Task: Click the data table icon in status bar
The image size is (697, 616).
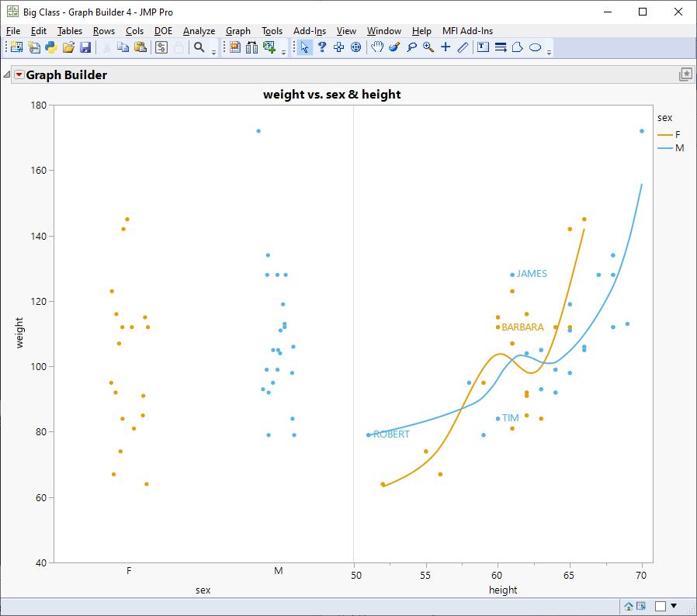Action: click(x=641, y=606)
